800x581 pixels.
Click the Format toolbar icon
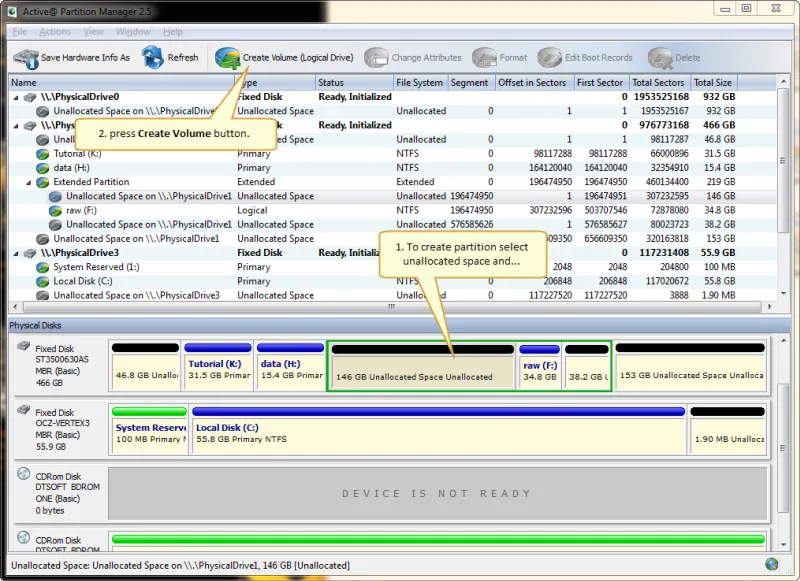(485, 58)
